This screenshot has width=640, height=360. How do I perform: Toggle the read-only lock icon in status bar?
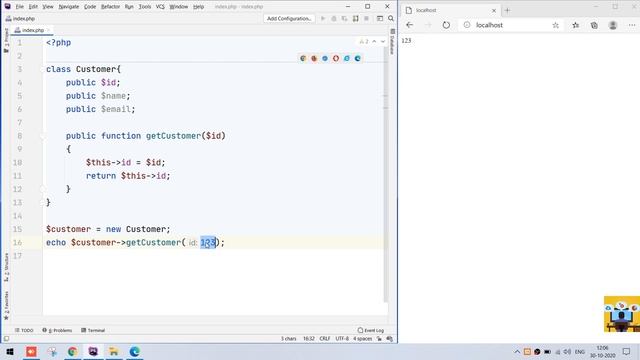379,339
